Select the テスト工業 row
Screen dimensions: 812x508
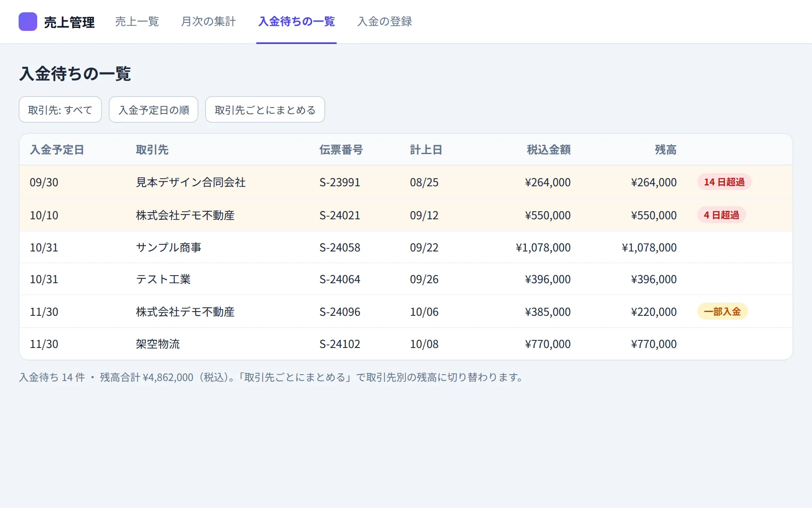[406, 279]
